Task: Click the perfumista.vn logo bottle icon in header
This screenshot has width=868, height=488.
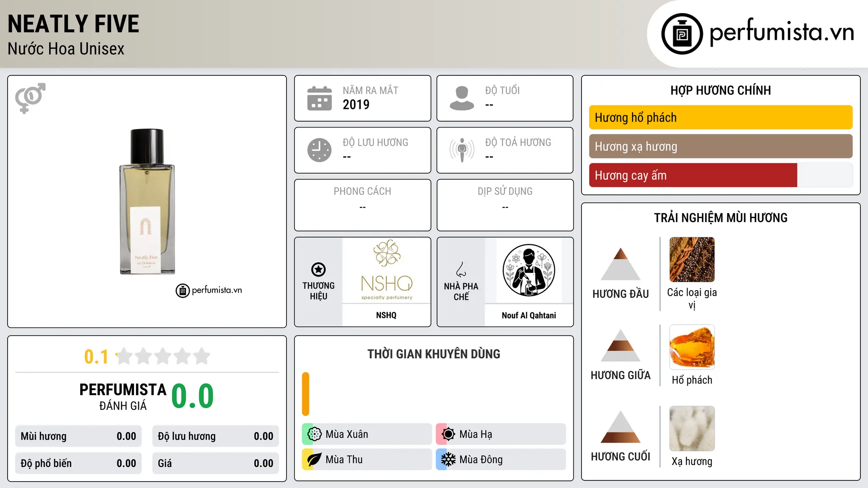Action: pyautogui.click(x=682, y=33)
